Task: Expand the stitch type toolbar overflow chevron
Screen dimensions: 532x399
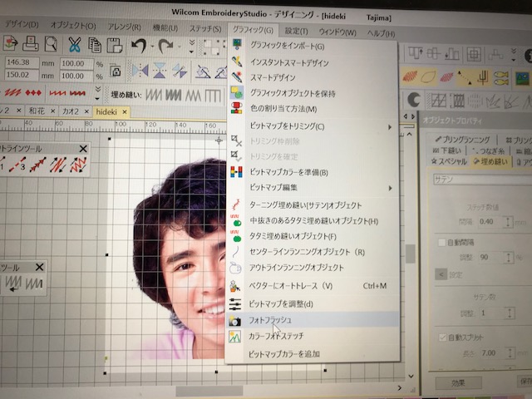Action: (98, 92)
